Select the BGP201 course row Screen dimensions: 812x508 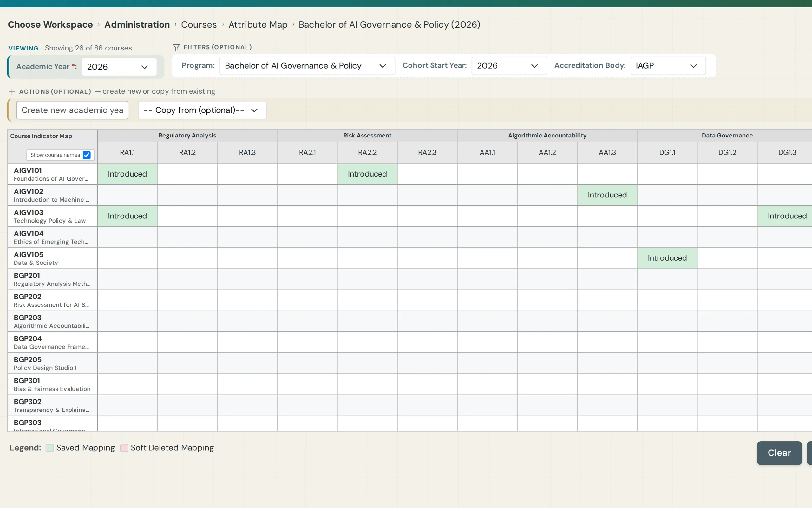(52, 279)
